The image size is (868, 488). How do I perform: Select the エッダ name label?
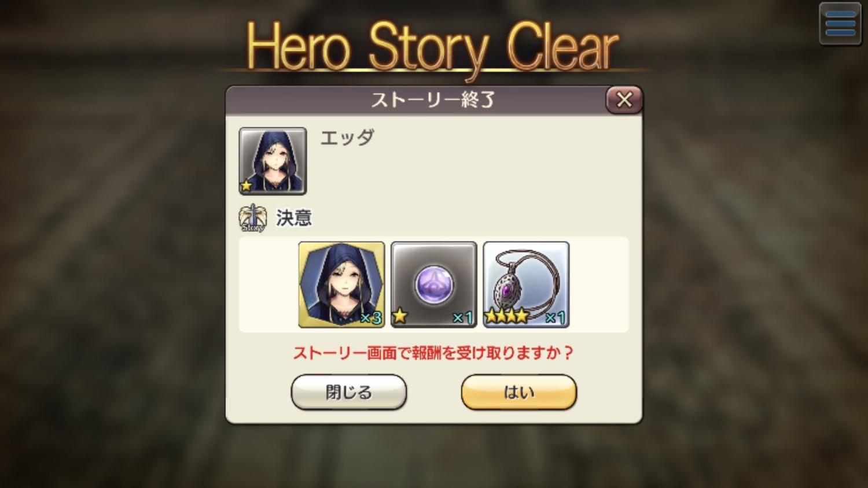click(347, 138)
